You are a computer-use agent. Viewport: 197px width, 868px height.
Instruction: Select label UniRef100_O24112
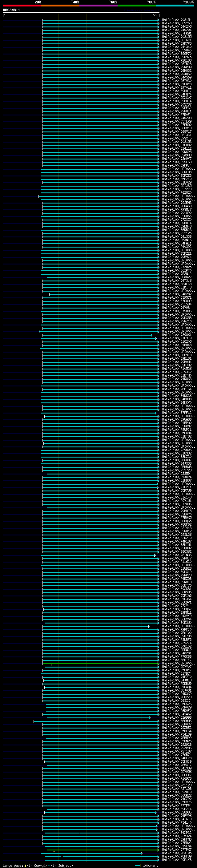tap(176, 149)
